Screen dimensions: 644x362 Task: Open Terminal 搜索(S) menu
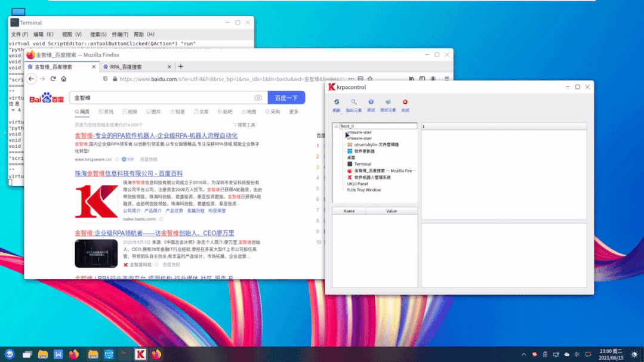tap(98, 35)
